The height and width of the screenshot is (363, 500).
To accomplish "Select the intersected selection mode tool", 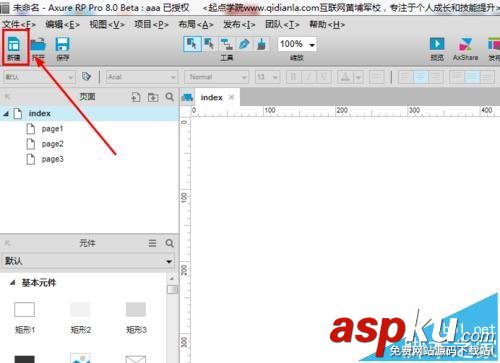I will point(192,44).
